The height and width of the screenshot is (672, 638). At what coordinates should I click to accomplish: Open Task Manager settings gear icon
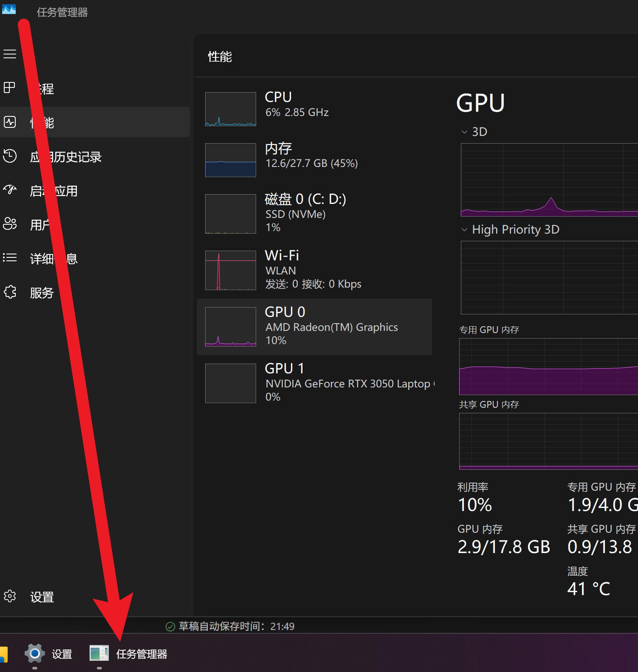[10, 596]
